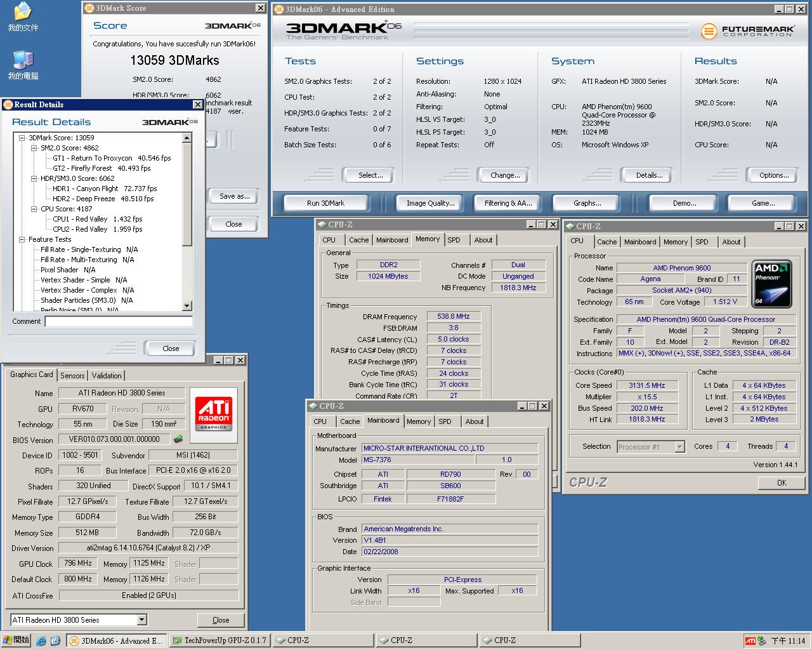Screen dimensions: 812x650
Task: Open the Graphics Card tab in GPU-Z
Action: [x=32, y=375]
